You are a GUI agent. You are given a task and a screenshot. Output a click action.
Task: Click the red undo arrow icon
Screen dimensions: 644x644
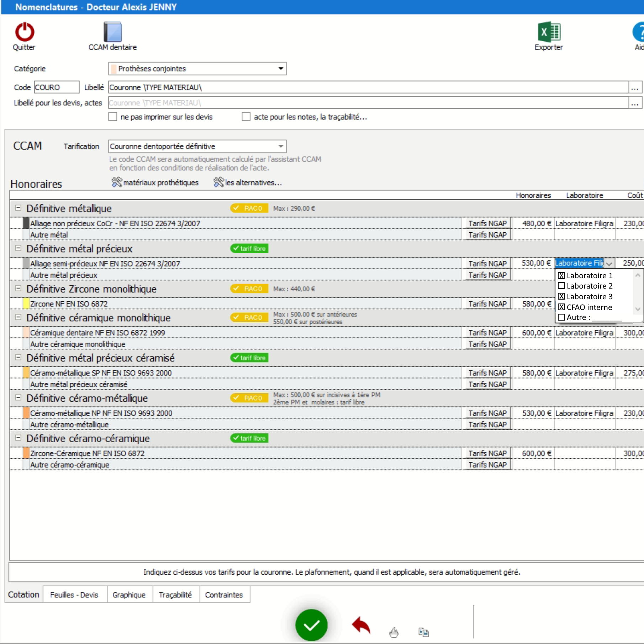pyautogui.click(x=361, y=625)
